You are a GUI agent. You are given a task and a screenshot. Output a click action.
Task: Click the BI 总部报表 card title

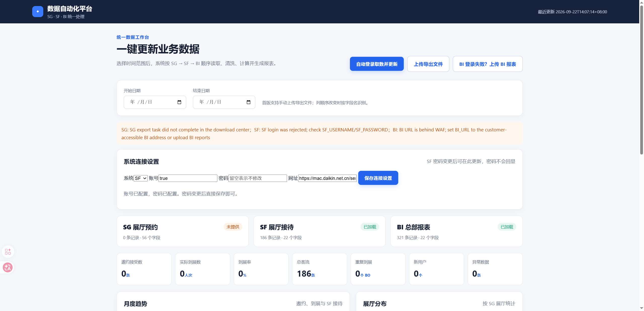pos(414,227)
